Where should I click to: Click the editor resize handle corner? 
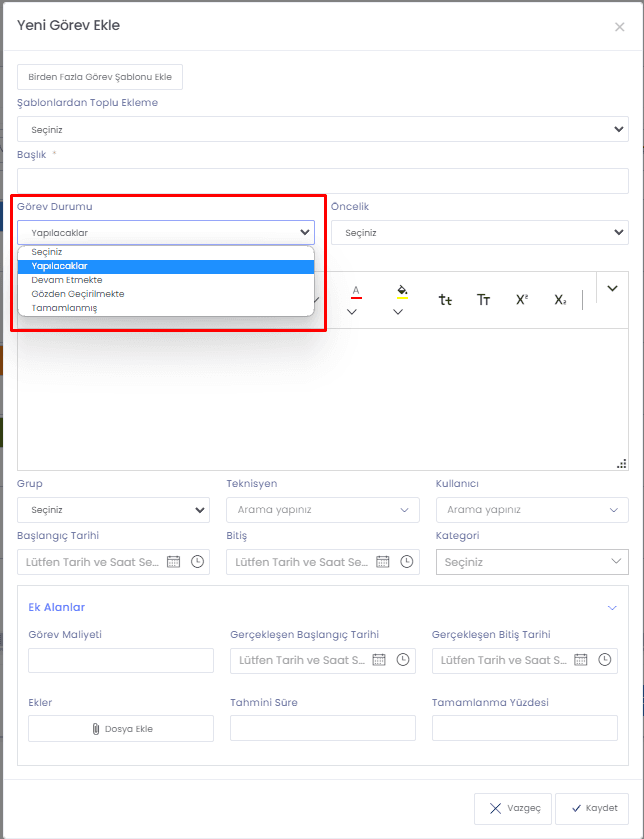coord(622,464)
